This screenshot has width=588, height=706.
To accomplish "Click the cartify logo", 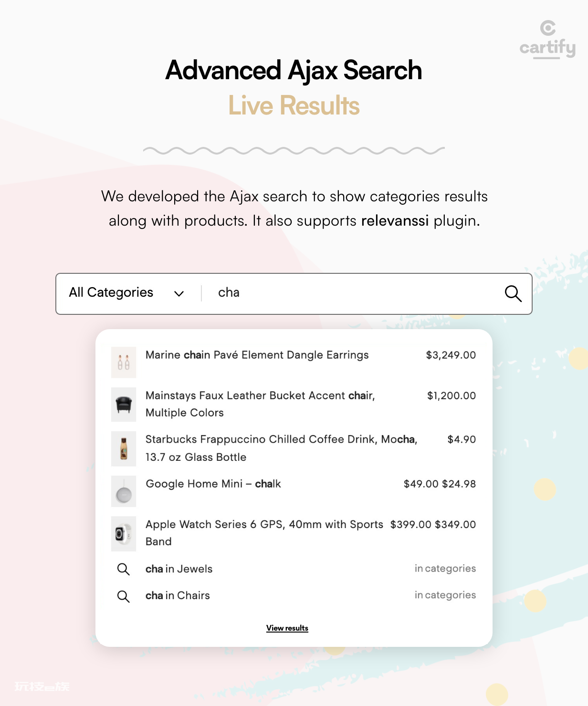I will (x=547, y=40).
